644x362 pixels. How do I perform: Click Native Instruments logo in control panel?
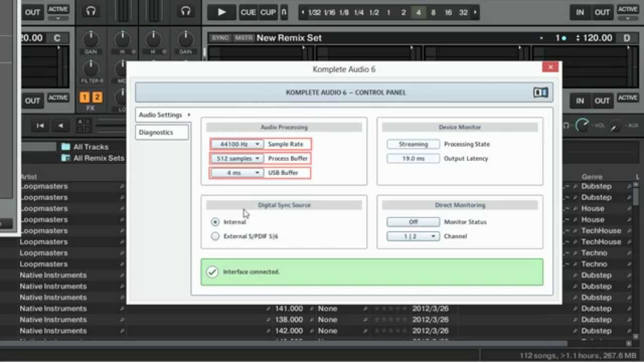point(540,93)
